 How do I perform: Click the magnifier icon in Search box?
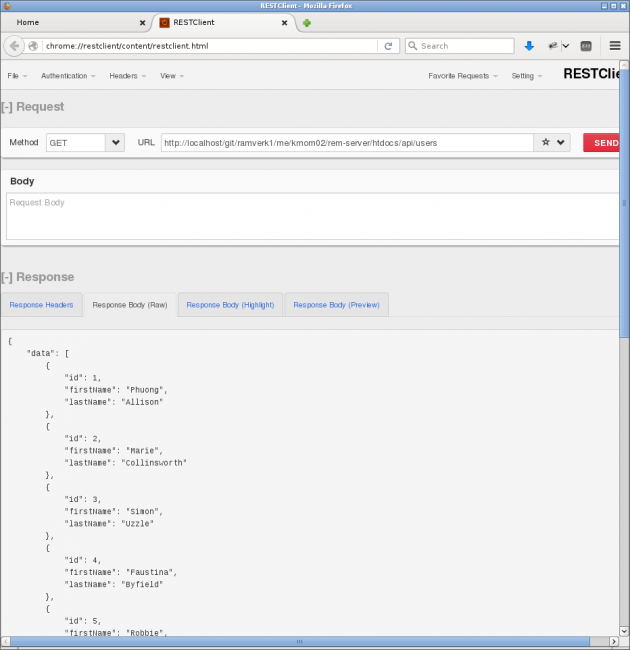click(412, 46)
